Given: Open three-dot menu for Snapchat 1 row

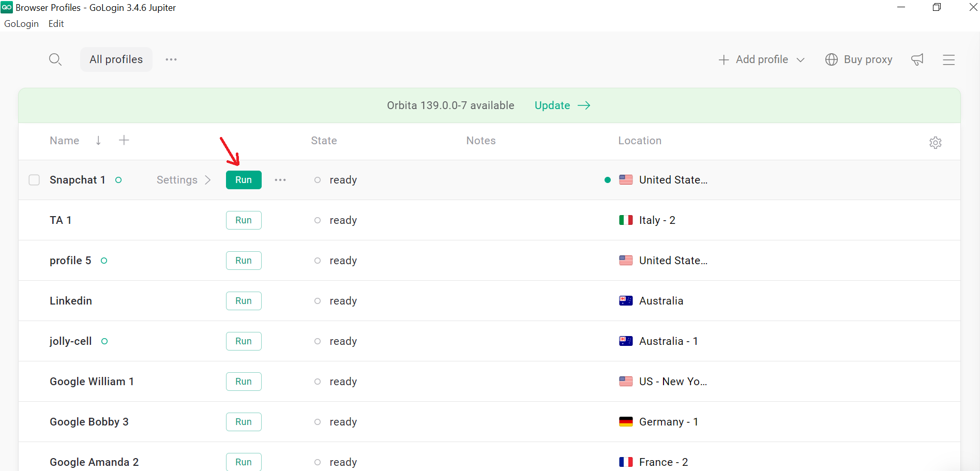Looking at the screenshot, I should click(x=280, y=180).
